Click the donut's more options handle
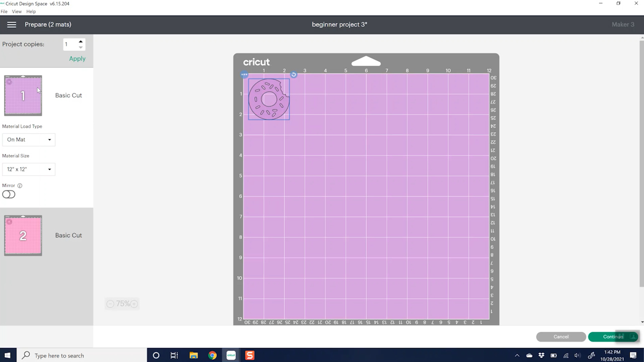This screenshot has width=644, height=362. tap(244, 75)
